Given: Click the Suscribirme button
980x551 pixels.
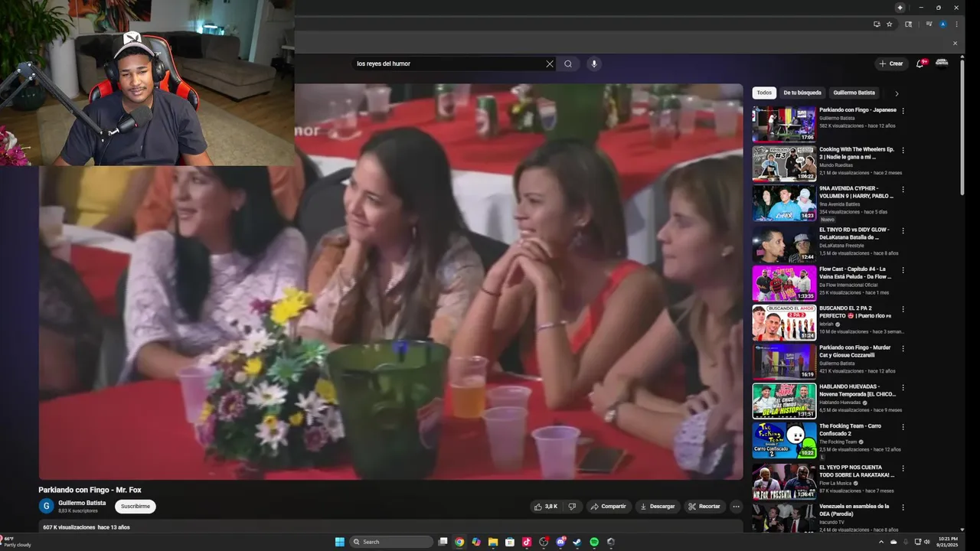Looking at the screenshot, I should coord(136,507).
